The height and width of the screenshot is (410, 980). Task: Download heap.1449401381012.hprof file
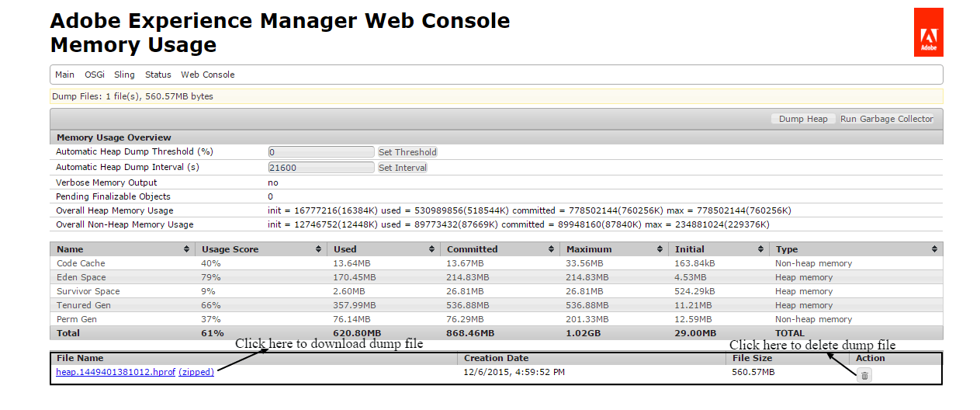pyautogui.click(x=116, y=372)
